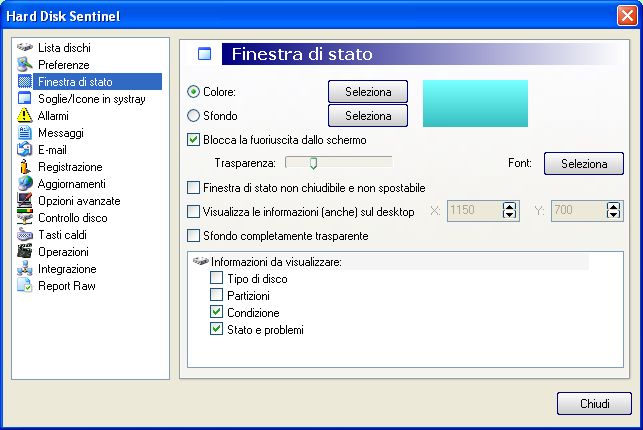643x430 pixels.
Task: Increase Y position with up arrow
Action: pos(613,207)
